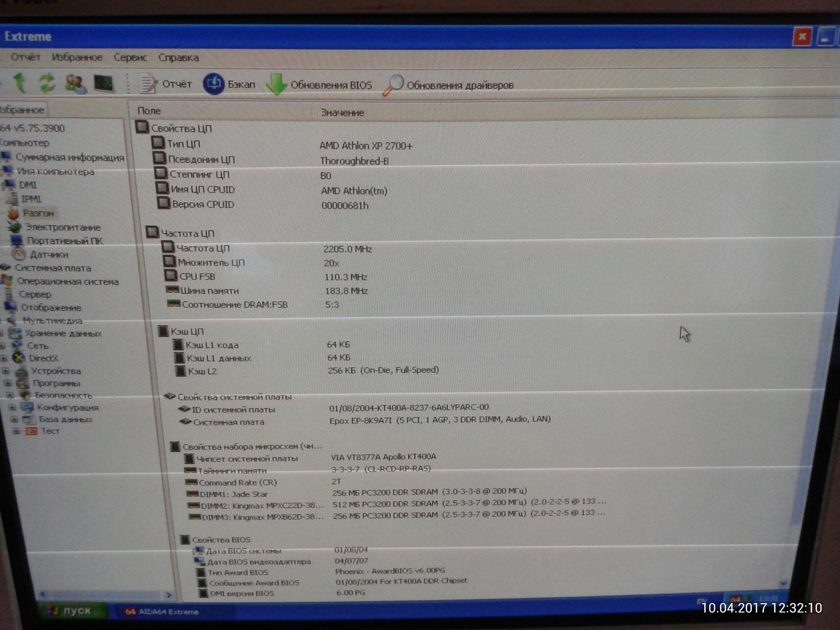Click the icon beside Электропитание
The height and width of the screenshot is (630, 840).
(x=15, y=227)
